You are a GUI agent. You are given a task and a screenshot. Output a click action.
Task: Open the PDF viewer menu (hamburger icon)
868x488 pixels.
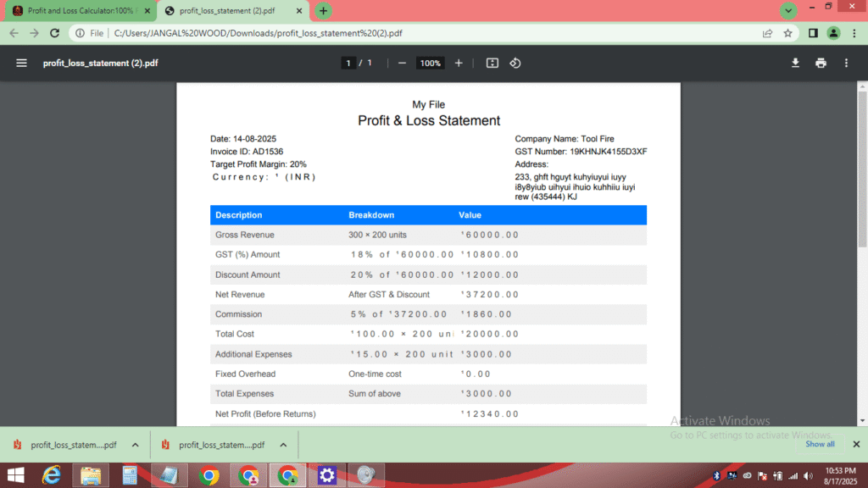coord(21,63)
